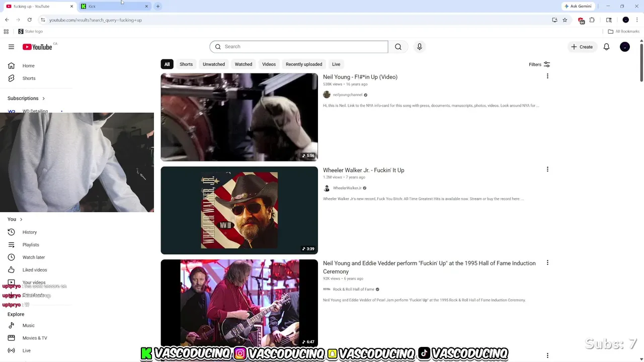Viewport: 644px width, 362px height.
Task: Open the apps grid in bookmarks bar
Action: point(6,31)
